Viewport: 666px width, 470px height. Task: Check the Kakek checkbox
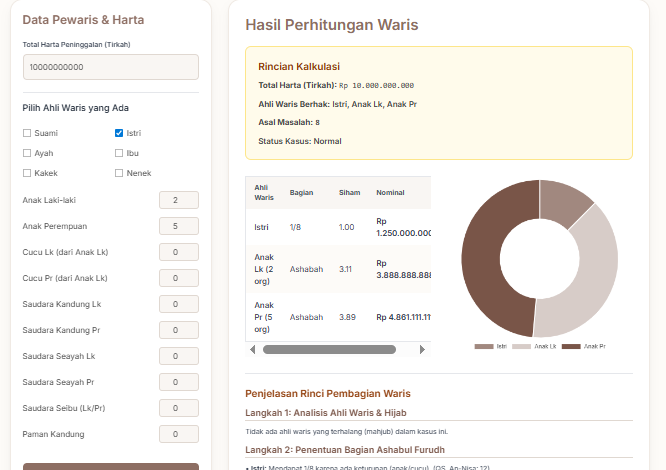(x=27, y=173)
